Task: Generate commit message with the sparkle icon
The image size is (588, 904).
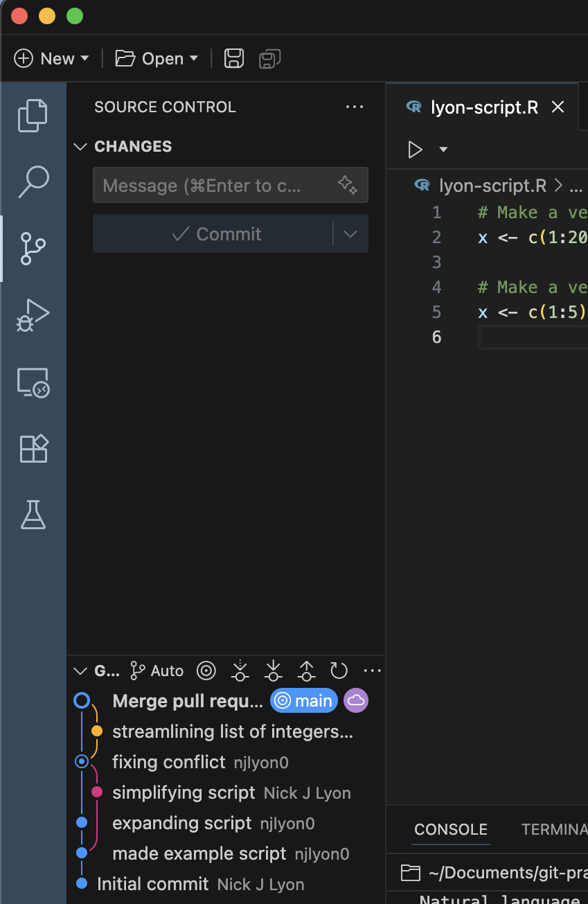Action: point(348,185)
